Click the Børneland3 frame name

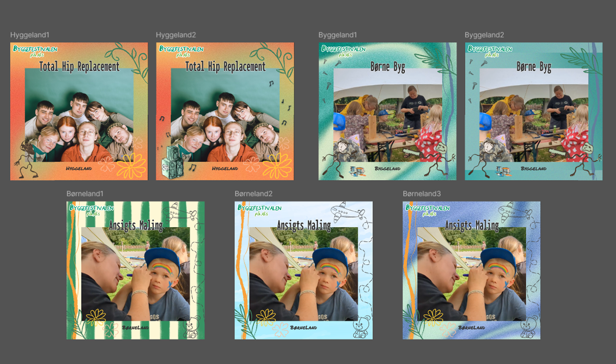[423, 194]
